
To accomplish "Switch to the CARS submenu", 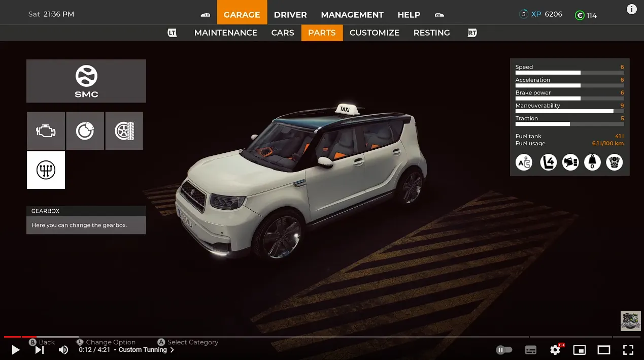I will pyautogui.click(x=283, y=32).
